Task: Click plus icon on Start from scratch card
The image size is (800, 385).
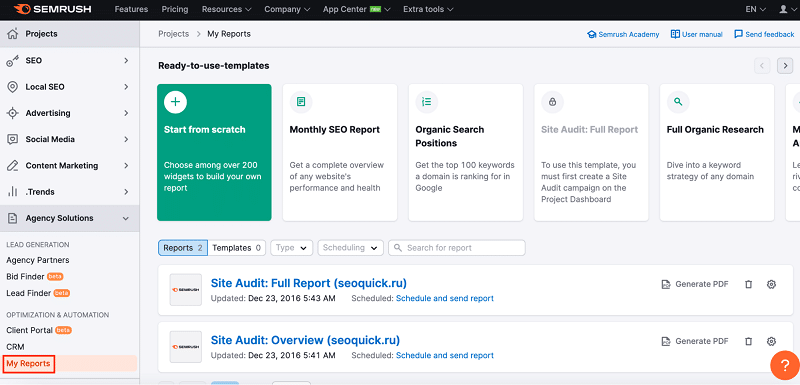Action: [x=175, y=101]
